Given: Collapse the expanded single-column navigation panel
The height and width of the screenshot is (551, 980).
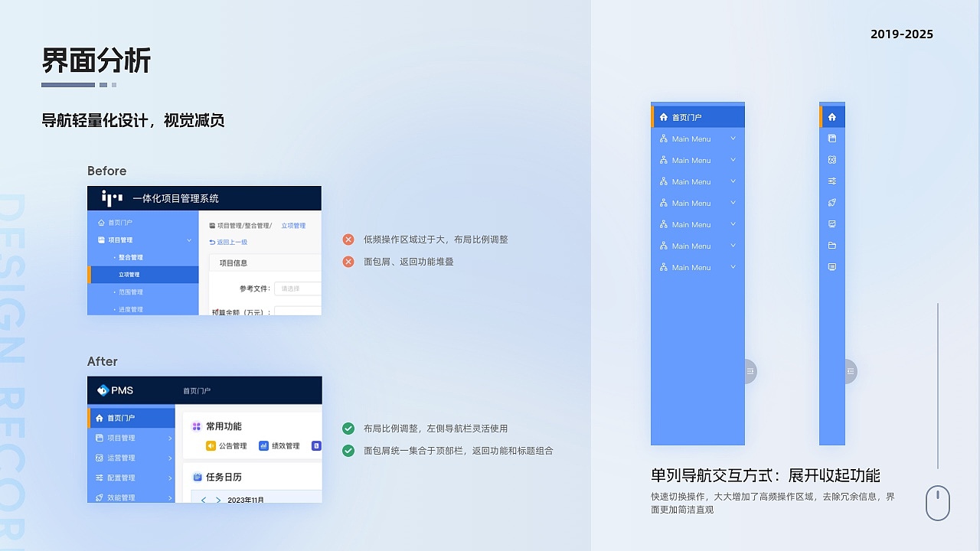Looking at the screenshot, I should [748, 371].
